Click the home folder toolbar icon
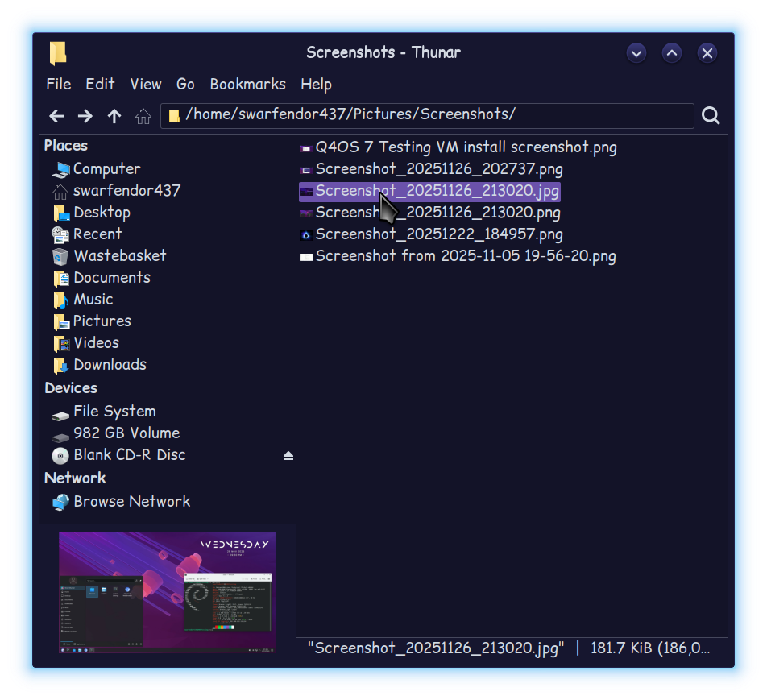 pyautogui.click(x=143, y=116)
